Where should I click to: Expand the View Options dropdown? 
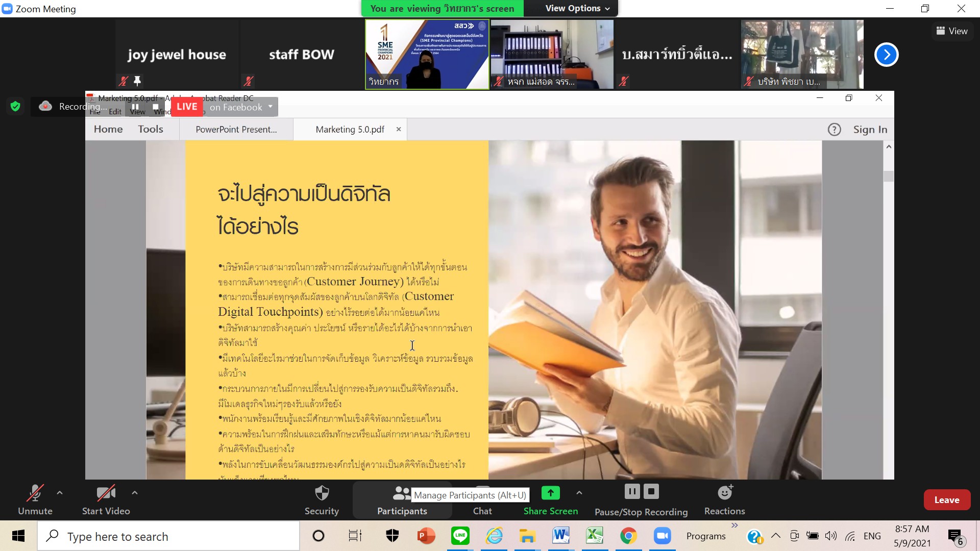577,8
